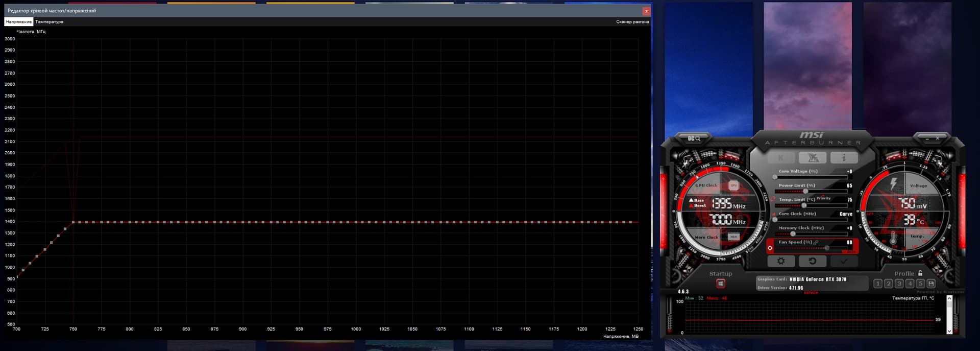Viewport: 980px width, 351px height.
Task: Select the curve point at 750 mV
Action: pos(73,222)
